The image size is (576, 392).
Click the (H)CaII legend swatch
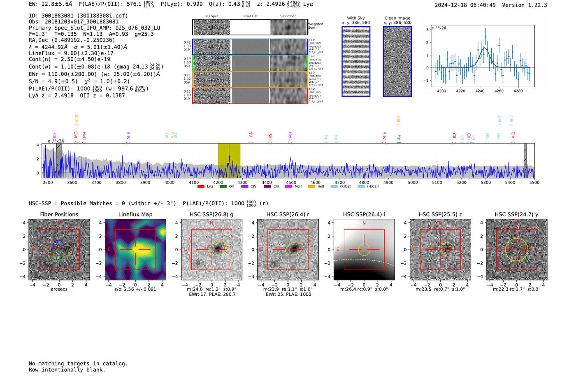click(x=361, y=186)
